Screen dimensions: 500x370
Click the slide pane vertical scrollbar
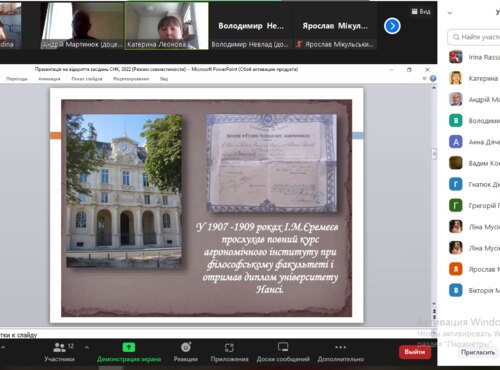click(434, 197)
